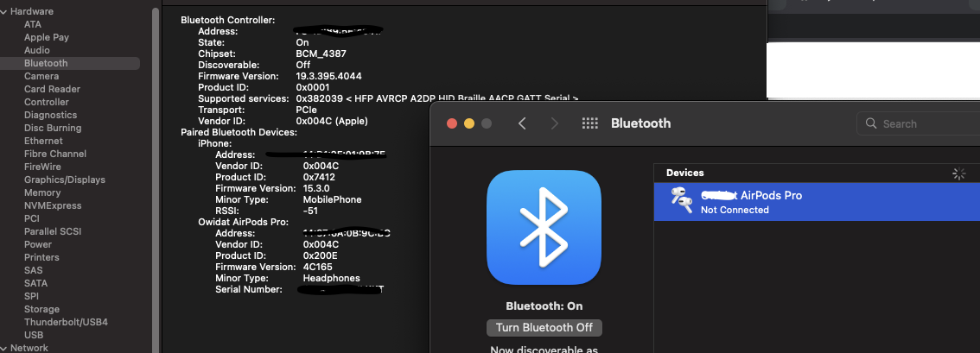Image resolution: width=980 pixels, height=353 pixels.
Task: Click Bluetooth: On status label
Action: [x=544, y=306]
